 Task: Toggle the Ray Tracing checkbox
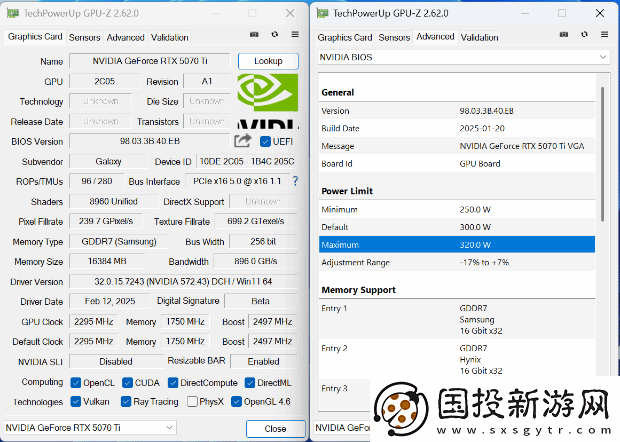[x=126, y=402]
